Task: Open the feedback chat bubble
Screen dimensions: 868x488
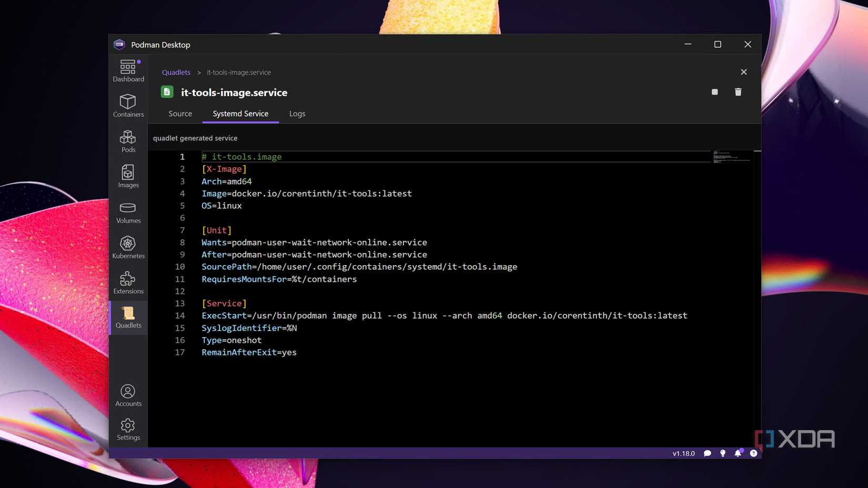Action: coord(707,453)
